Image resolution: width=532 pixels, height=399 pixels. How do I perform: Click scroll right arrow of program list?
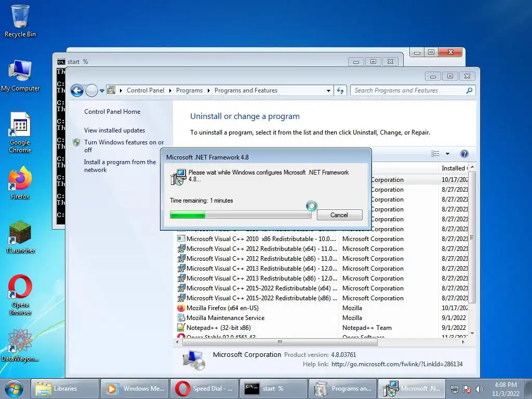click(463, 342)
